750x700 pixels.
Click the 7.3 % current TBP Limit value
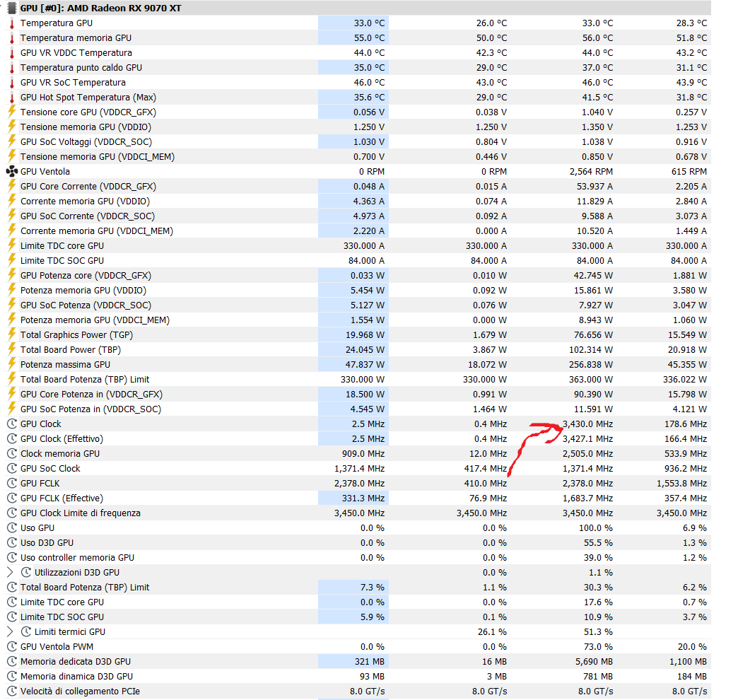click(372, 587)
